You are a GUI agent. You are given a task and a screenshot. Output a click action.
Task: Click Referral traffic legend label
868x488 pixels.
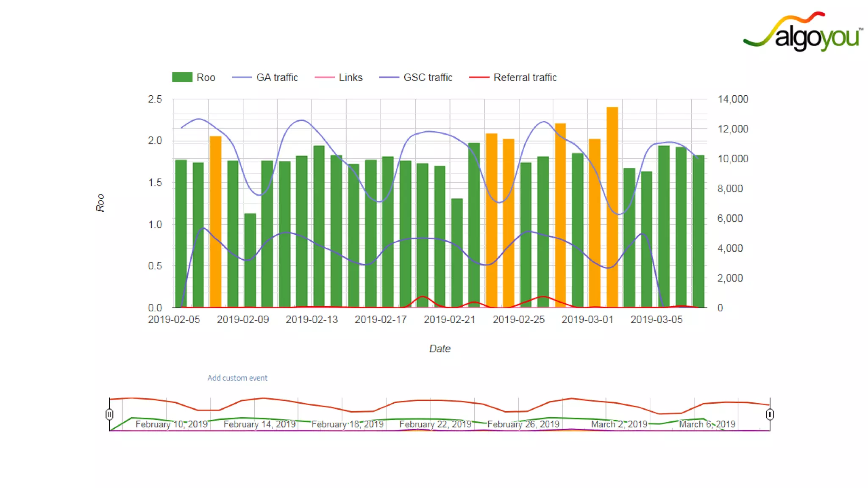pos(525,78)
